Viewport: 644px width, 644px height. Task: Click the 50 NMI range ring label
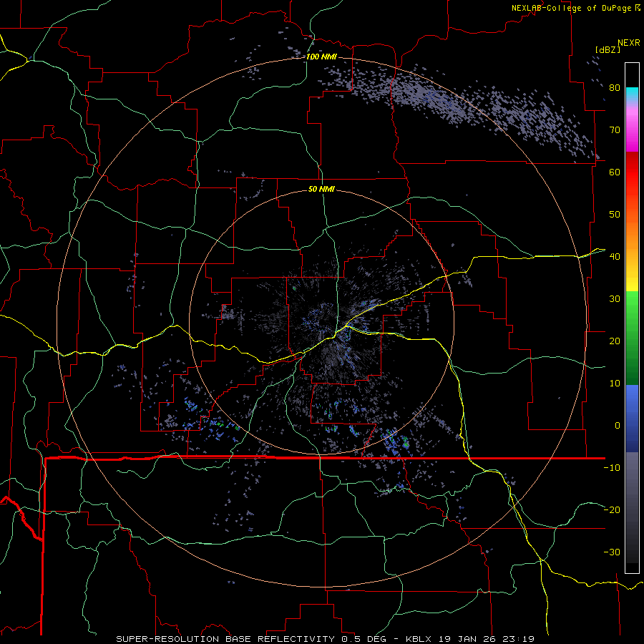(321, 189)
